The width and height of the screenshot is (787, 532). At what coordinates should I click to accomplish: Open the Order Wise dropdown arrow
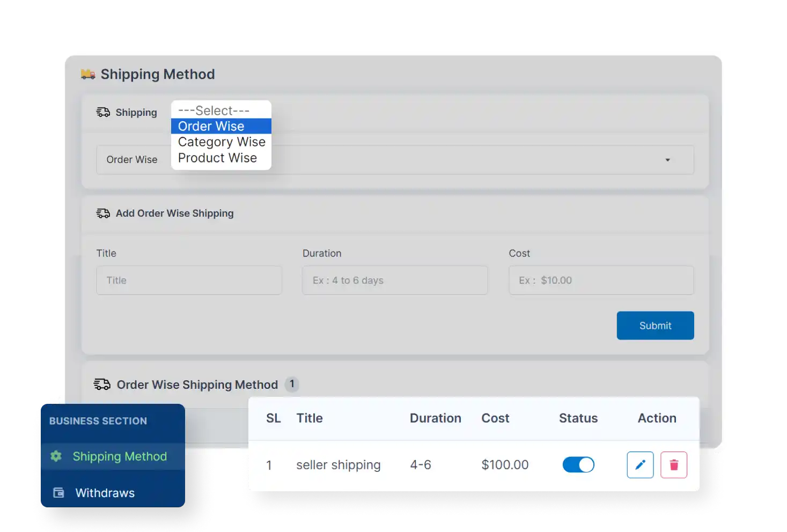[667, 160]
